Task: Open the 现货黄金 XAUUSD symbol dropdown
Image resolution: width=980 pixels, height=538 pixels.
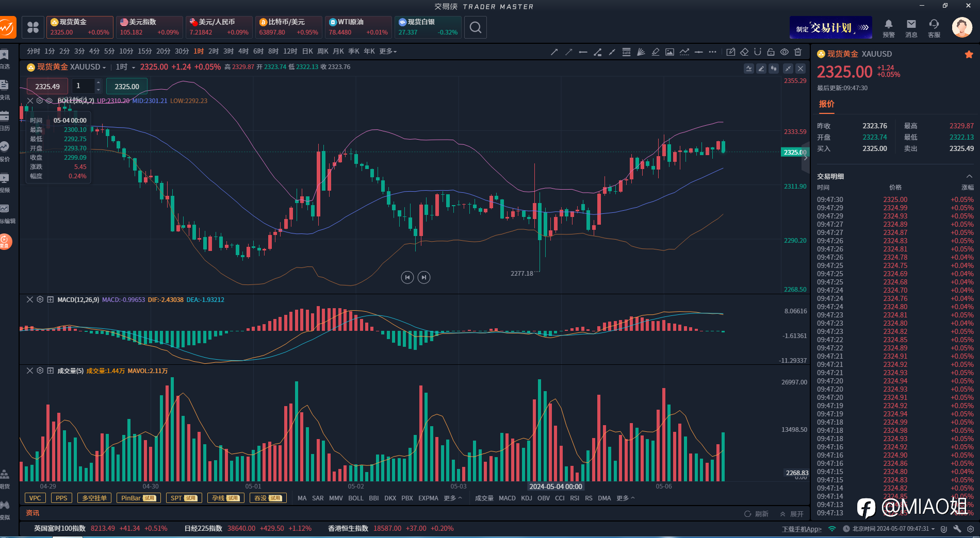Action: 67,67
